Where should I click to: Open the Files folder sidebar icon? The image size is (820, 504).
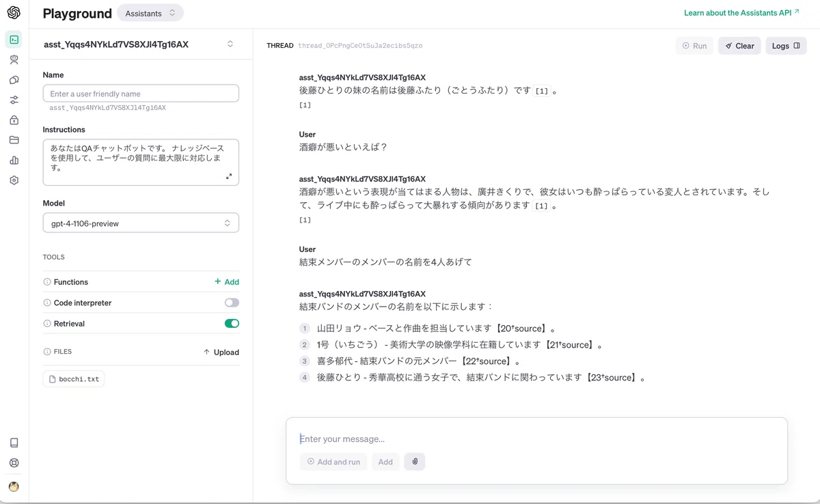(14, 140)
